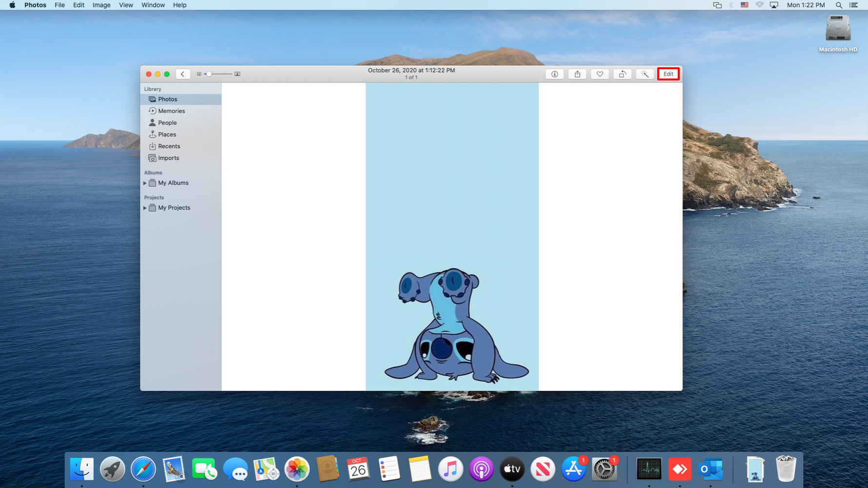
Task: Toggle the Favorite heart icon
Action: tap(600, 74)
